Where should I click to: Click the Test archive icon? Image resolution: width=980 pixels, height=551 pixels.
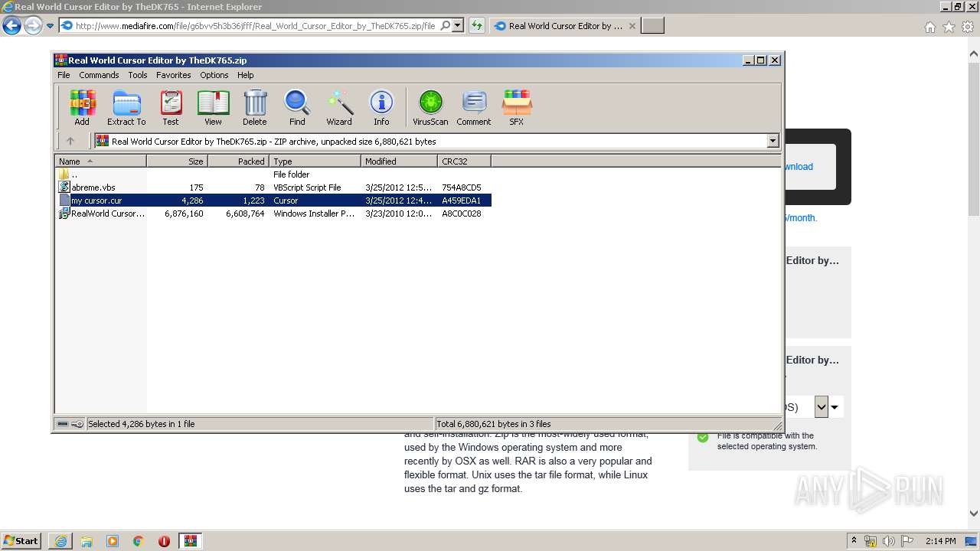coord(171,107)
